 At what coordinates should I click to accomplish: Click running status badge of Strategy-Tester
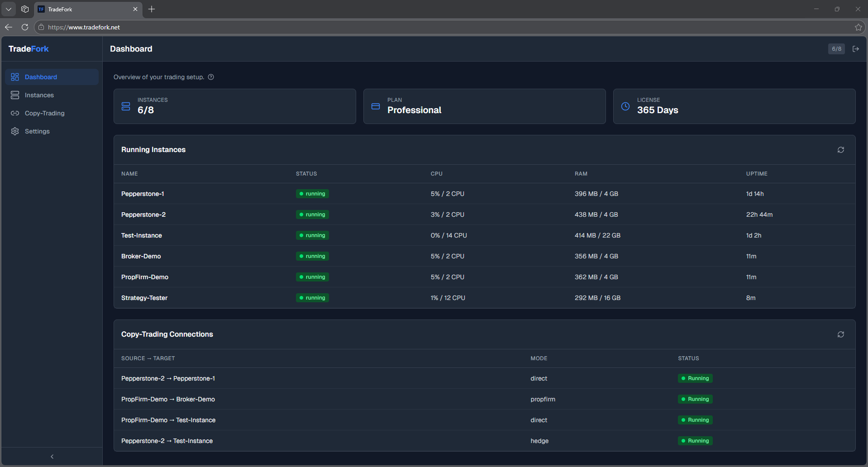(x=312, y=298)
